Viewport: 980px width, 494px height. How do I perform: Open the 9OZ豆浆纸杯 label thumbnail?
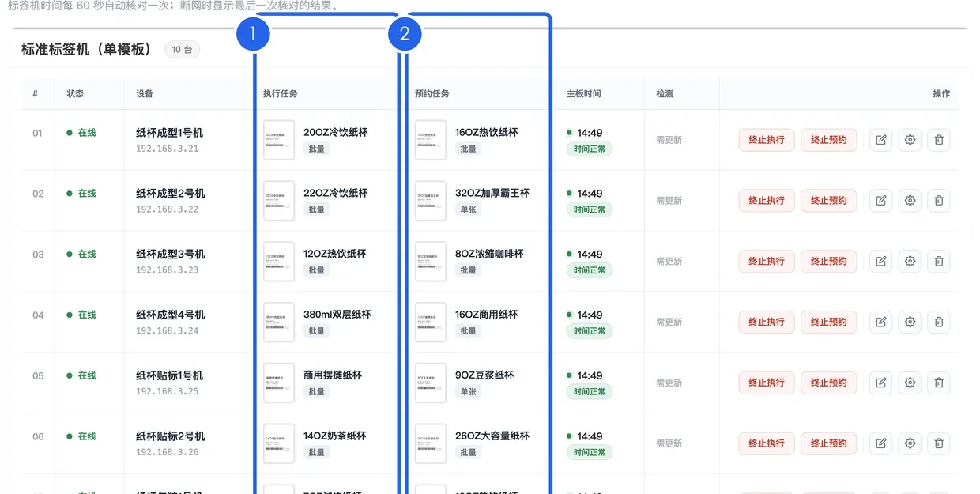click(x=431, y=383)
